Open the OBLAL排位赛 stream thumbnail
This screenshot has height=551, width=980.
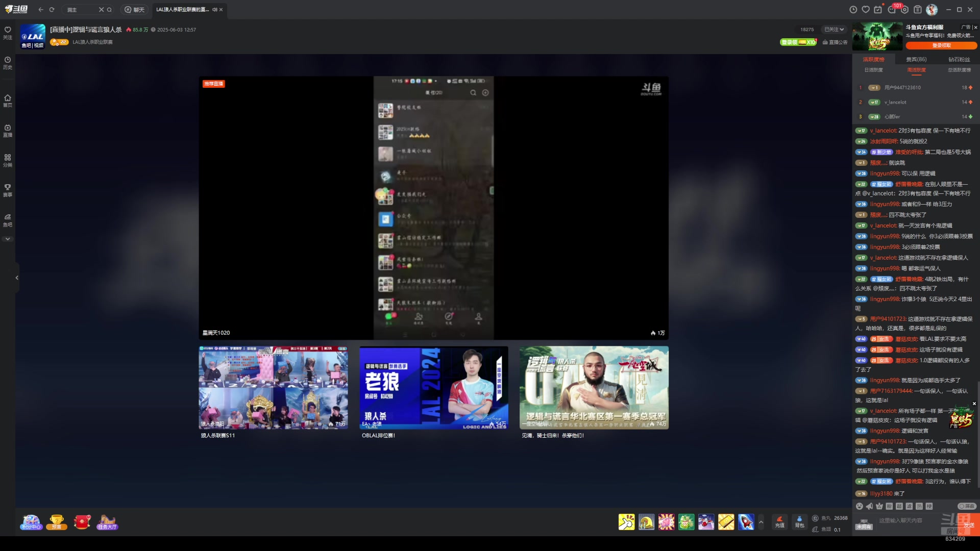pyautogui.click(x=434, y=388)
